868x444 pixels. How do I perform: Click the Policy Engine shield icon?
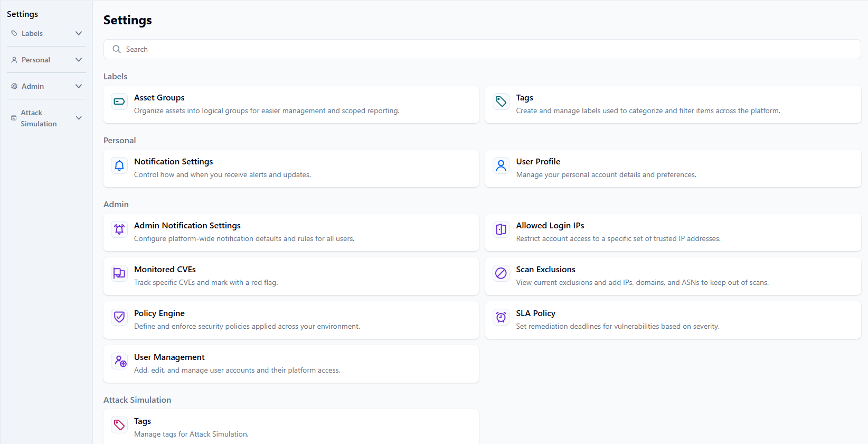tap(119, 317)
